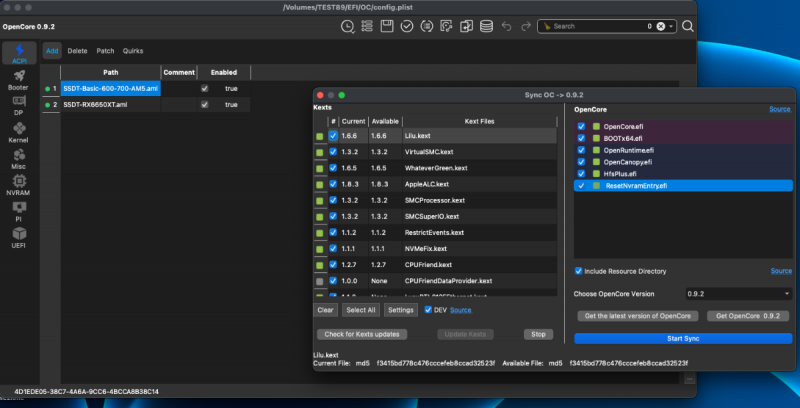Click the database stack toolbar icon
The width and height of the screenshot is (800, 408).
click(486, 26)
